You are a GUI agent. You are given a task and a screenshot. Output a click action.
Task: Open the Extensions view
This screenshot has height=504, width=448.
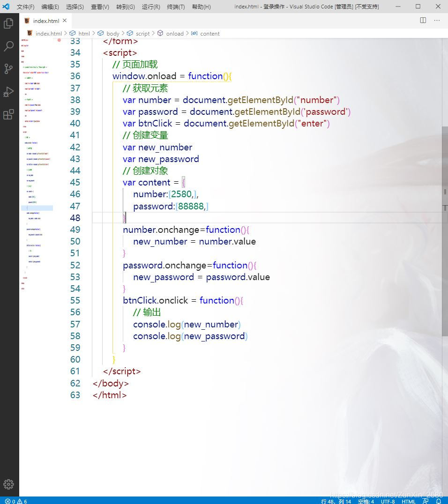[x=9, y=114]
